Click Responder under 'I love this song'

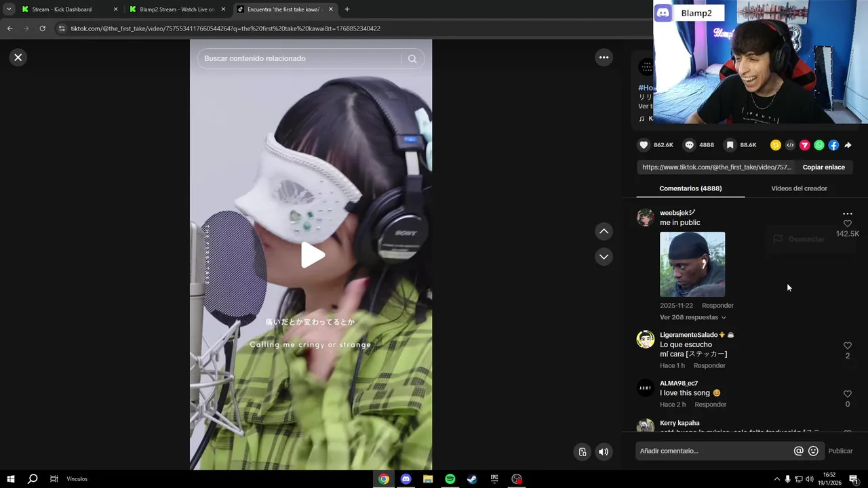710,405
